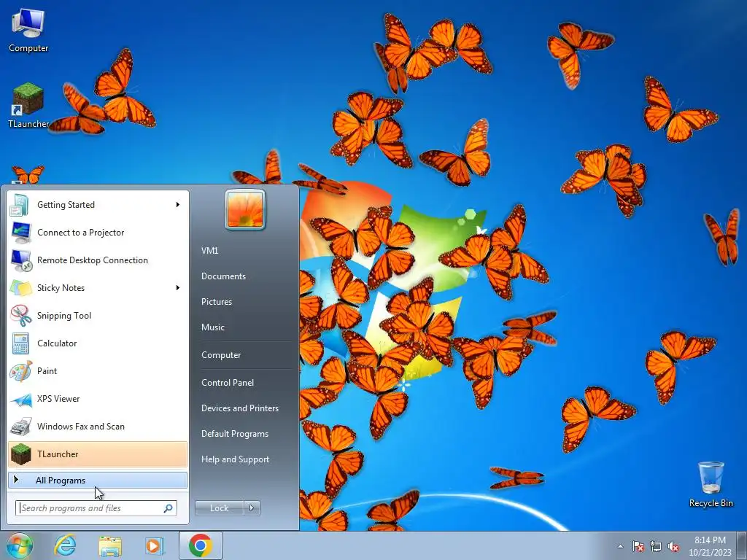Click the search magnifier icon
The width and height of the screenshot is (747, 560).
(x=168, y=508)
